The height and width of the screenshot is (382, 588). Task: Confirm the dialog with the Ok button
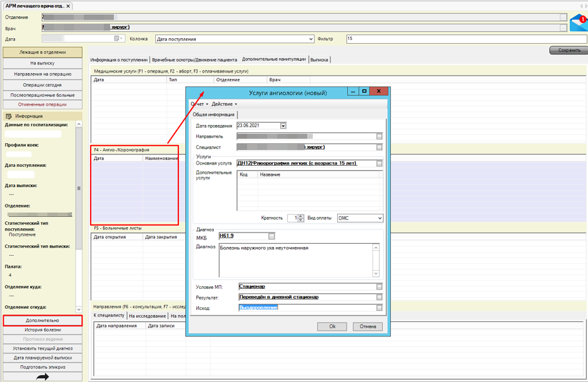pos(332,326)
